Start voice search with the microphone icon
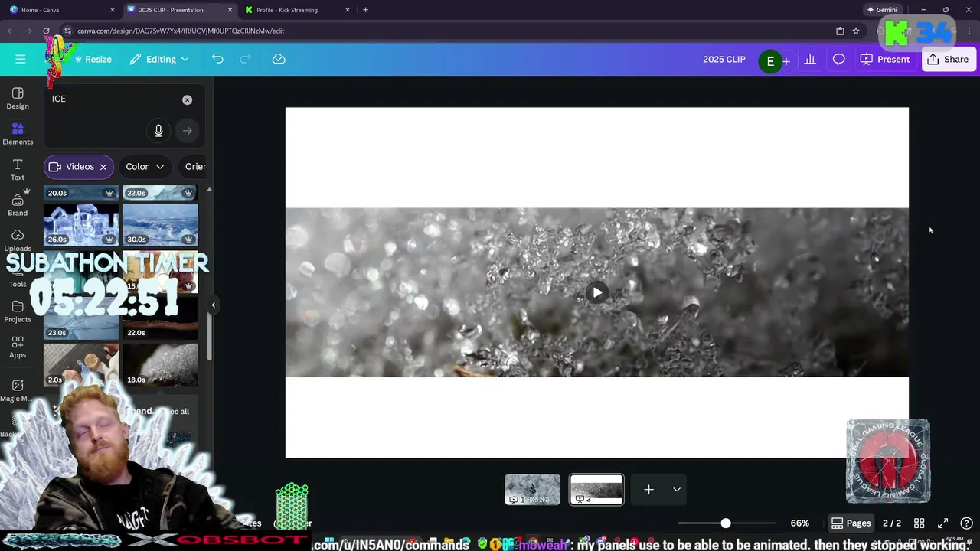Image resolution: width=980 pixels, height=551 pixels. 158,131
